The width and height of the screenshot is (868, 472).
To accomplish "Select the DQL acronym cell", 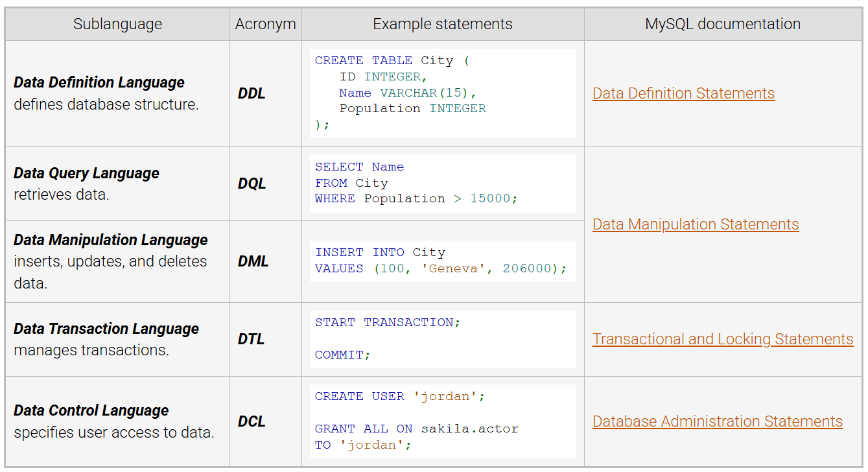I will point(252,183).
